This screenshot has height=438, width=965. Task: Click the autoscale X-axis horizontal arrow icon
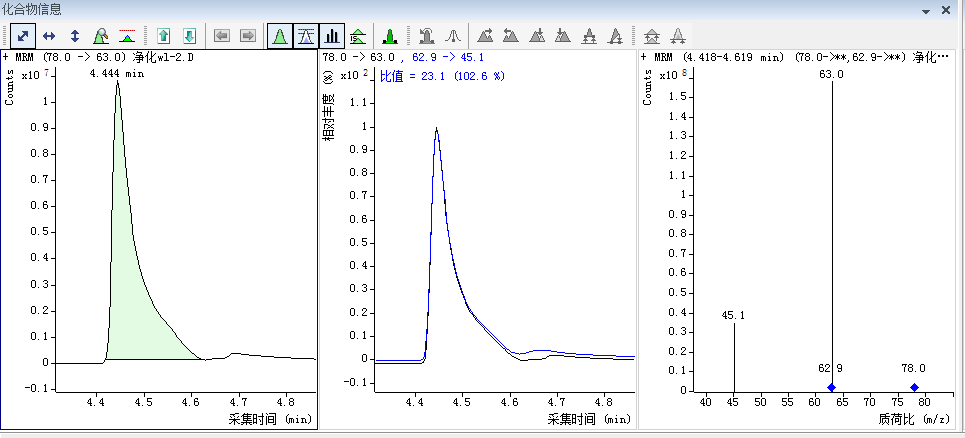[49, 36]
